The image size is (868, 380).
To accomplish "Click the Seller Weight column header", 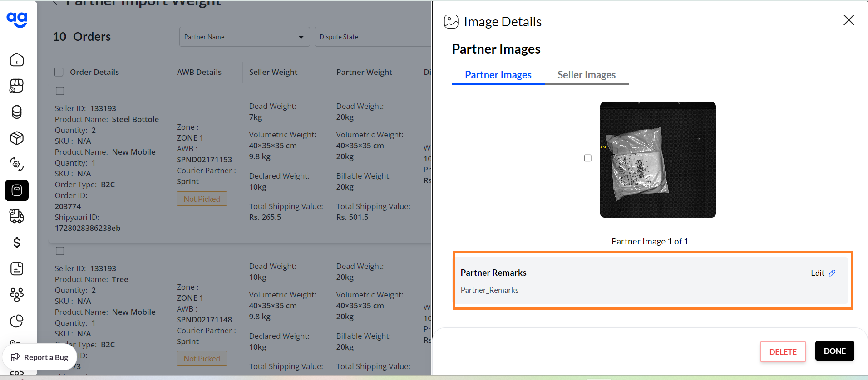I will click(273, 72).
